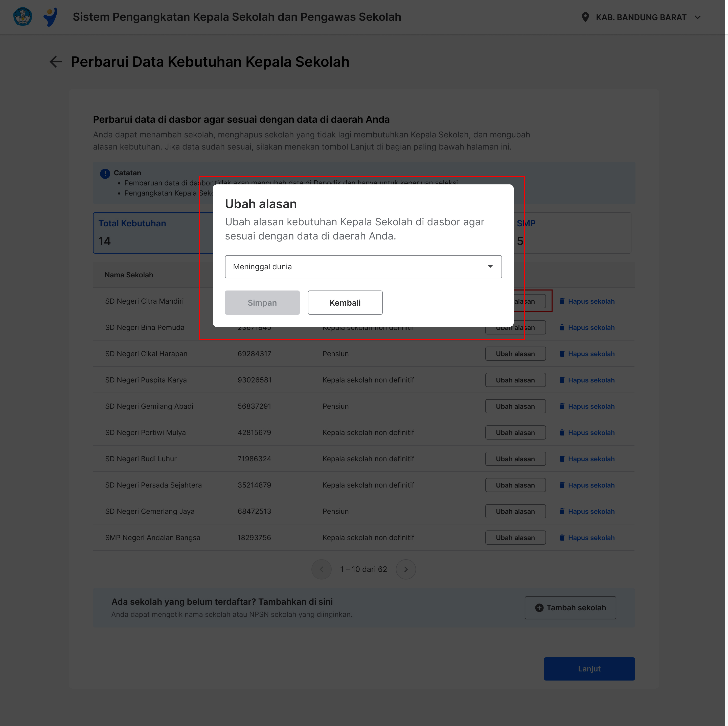Click trash icon for SD Negeri Puspita Karya
Image resolution: width=728 pixels, height=726 pixels.
562,380
